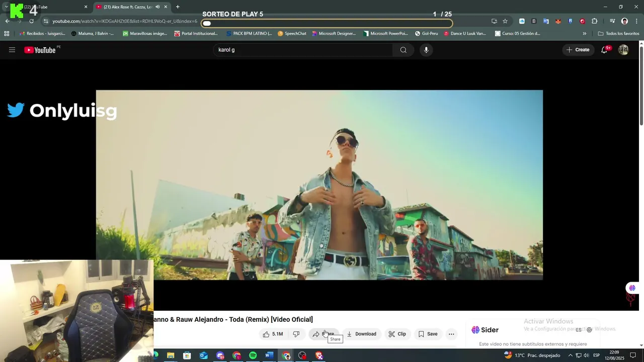
Task: Open 'Dance U Luuk Van...' bookmark
Action: pyautogui.click(x=465, y=34)
